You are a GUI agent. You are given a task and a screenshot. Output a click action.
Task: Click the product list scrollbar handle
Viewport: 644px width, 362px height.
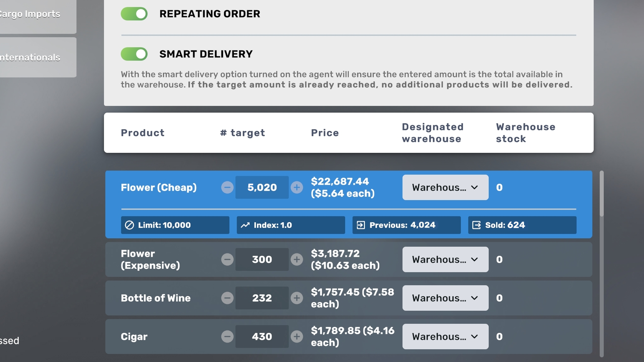[602, 194]
